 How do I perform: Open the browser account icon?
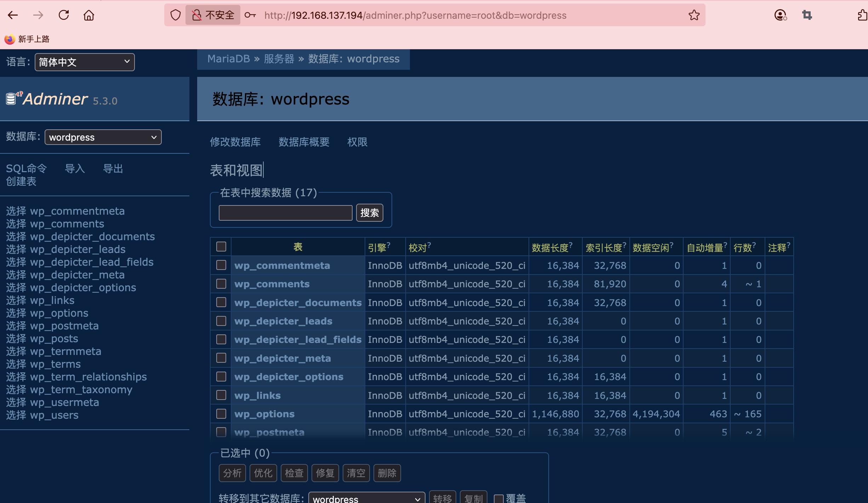click(x=781, y=15)
